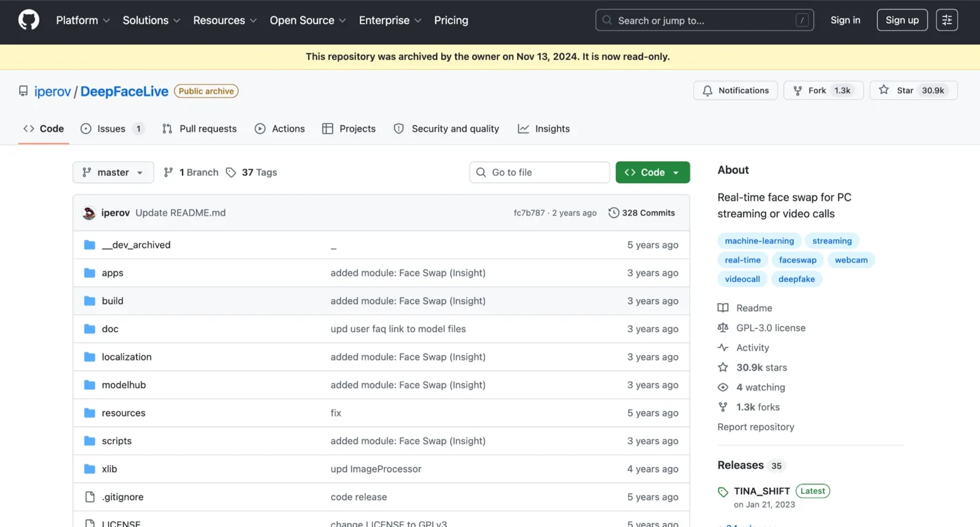
Task: Open the Releases 35 heading link
Action: click(752, 465)
